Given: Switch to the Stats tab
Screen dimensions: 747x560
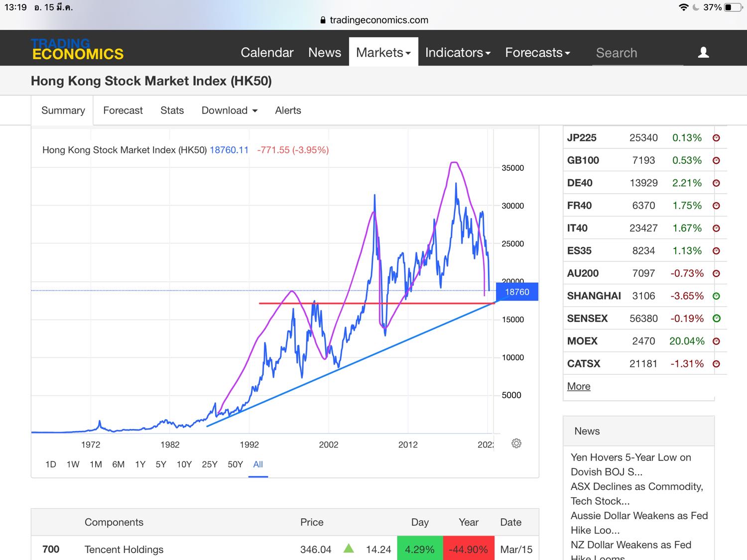Looking at the screenshot, I should click(172, 111).
